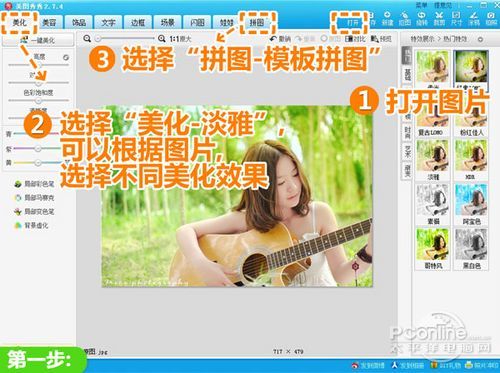
Task: Click the 提意见 feedback link
Action: point(442,5)
